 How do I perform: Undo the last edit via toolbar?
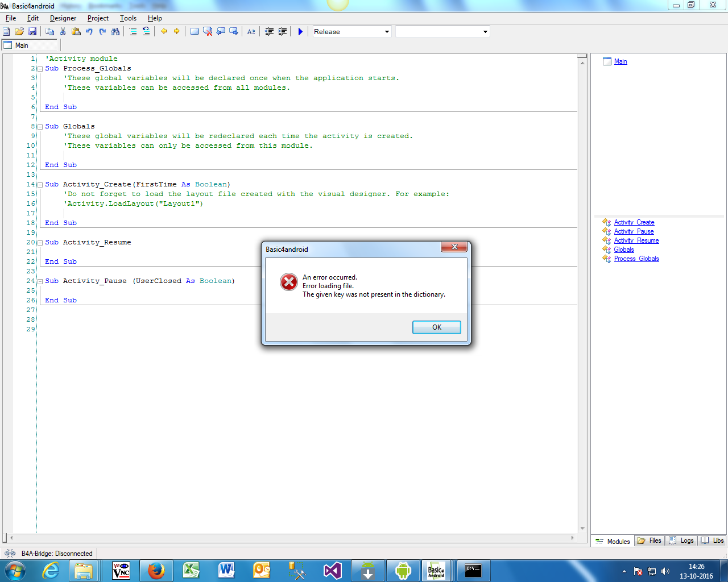(x=89, y=32)
